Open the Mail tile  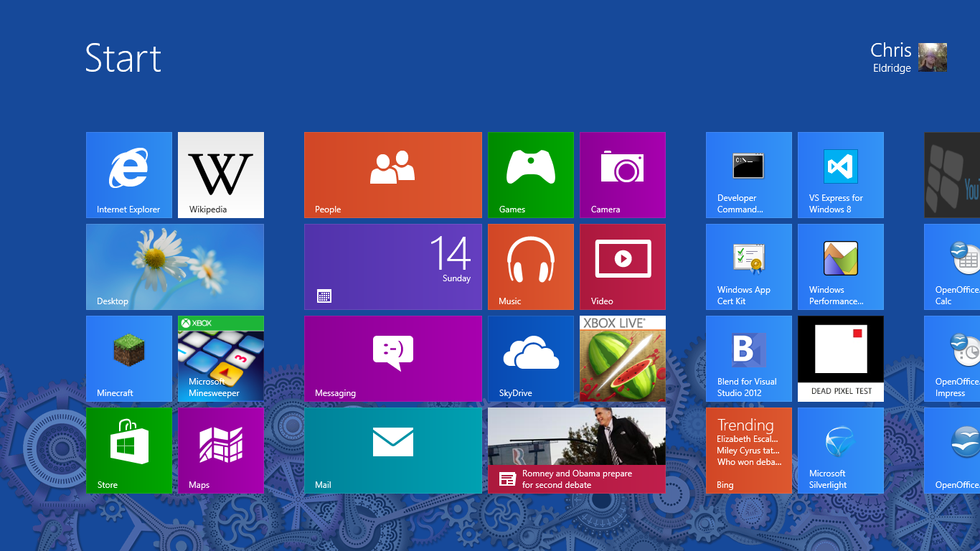(x=393, y=451)
